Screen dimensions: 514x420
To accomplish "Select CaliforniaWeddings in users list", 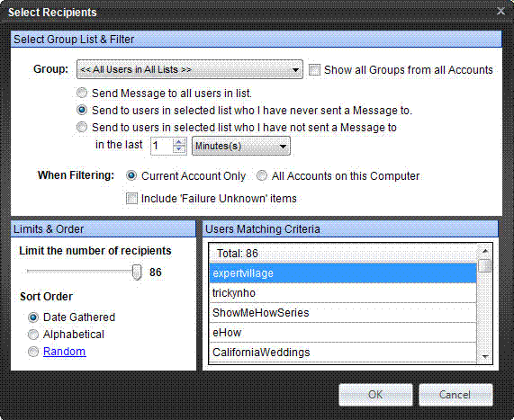I will point(343,353).
